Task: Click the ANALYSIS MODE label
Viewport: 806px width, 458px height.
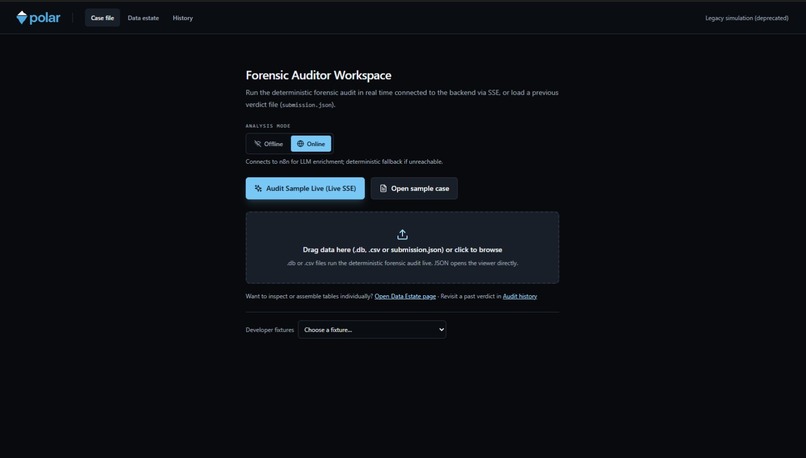Action: 268,126
